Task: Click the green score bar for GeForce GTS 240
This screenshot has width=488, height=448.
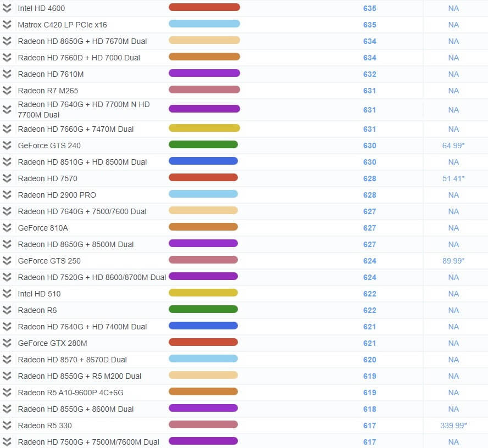Action: point(203,144)
